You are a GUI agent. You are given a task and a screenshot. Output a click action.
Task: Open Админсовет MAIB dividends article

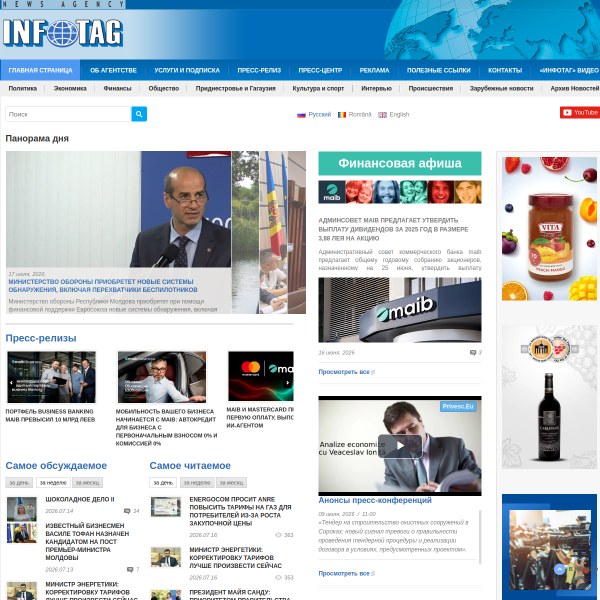click(393, 229)
